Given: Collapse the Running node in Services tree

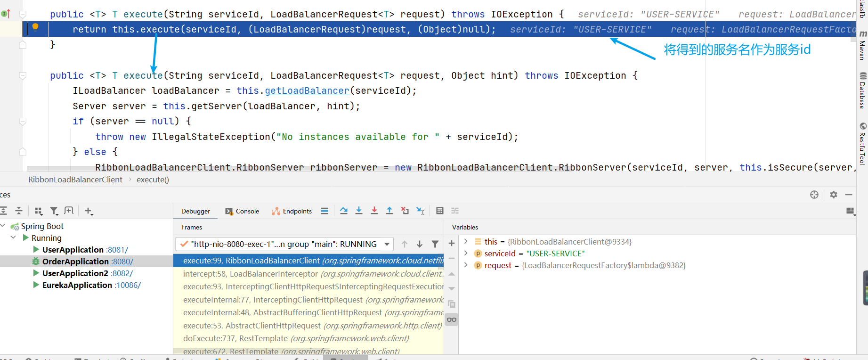Looking at the screenshot, I should coord(13,238).
